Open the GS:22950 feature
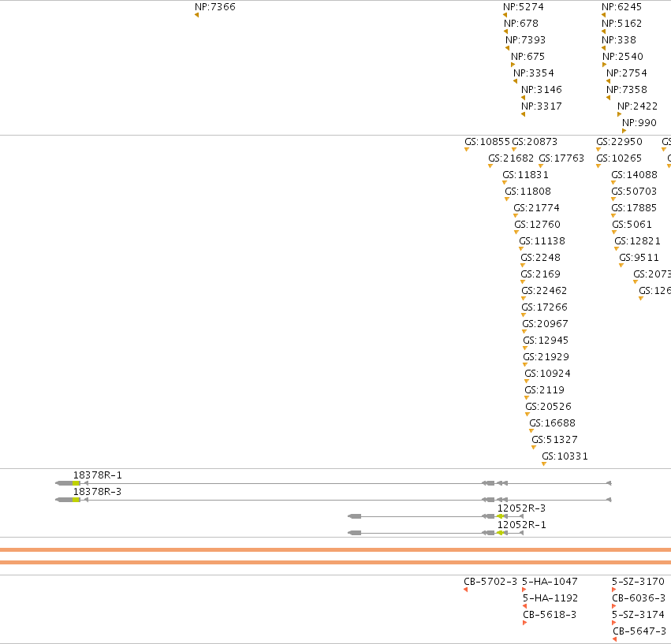This screenshot has height=644, width=671. pyautogui.click(x=619, y=142)
